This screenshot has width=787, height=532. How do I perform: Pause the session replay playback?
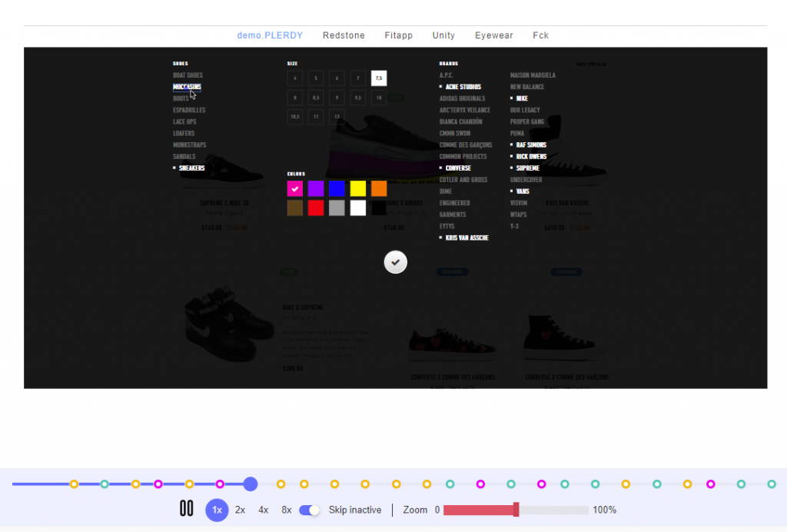(x=186, y=509)
